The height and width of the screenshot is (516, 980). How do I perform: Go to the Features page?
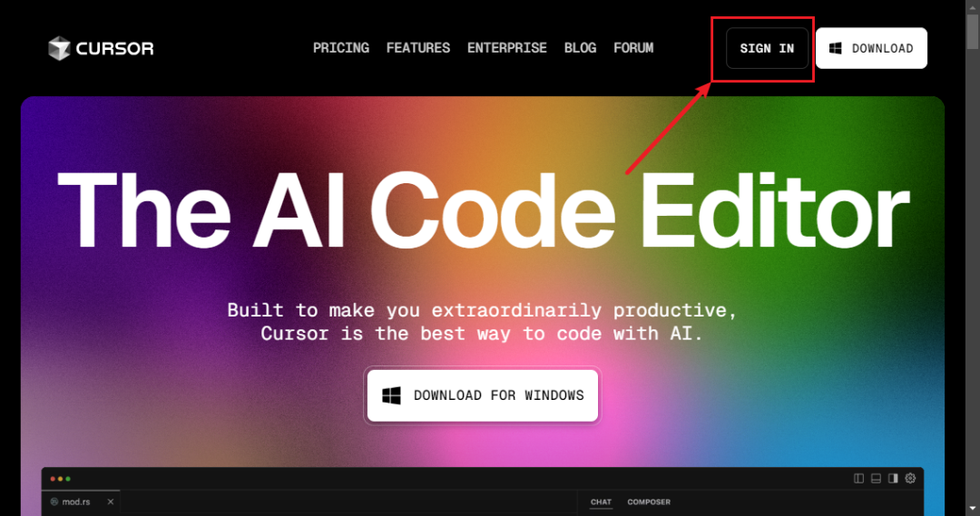pos(418,48)
